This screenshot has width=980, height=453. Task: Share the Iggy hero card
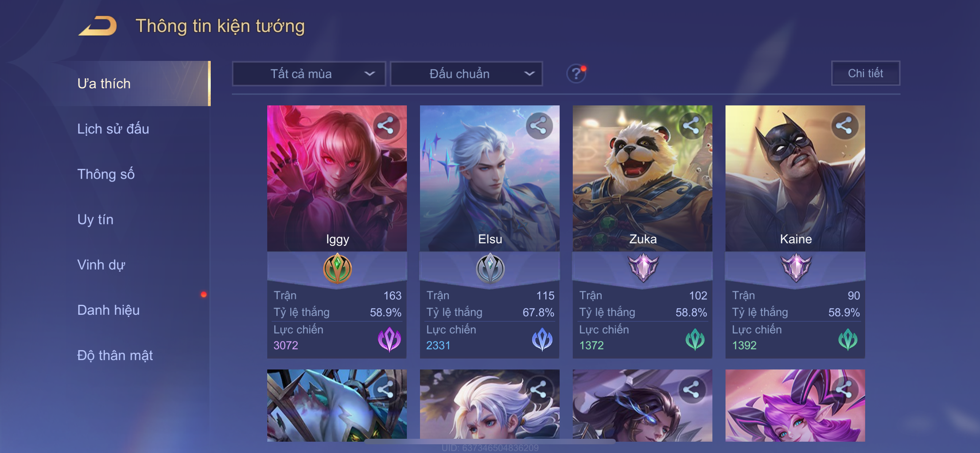pos(386,125)
